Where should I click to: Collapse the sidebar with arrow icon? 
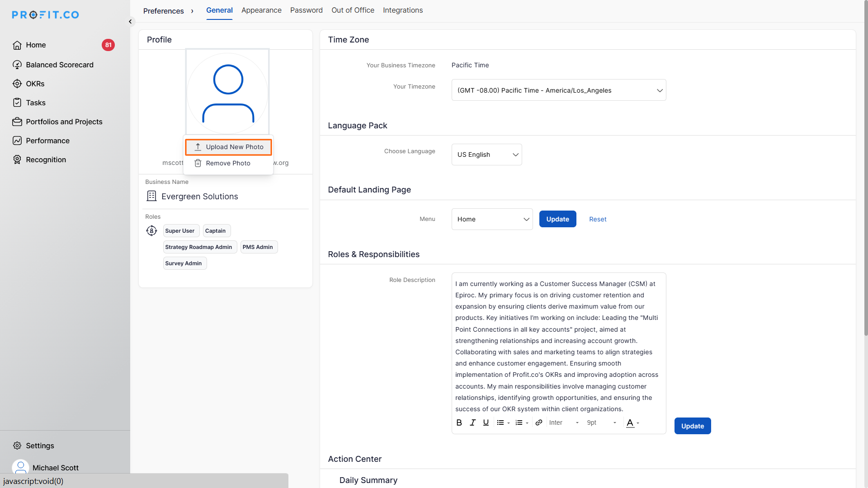click(x=130, y=21)
